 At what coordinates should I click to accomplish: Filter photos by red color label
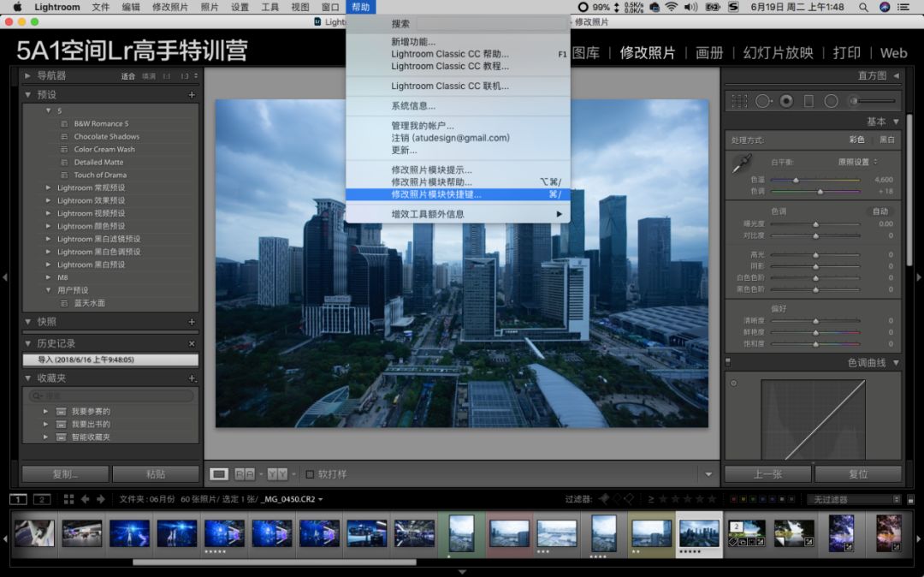click(734, 499)
